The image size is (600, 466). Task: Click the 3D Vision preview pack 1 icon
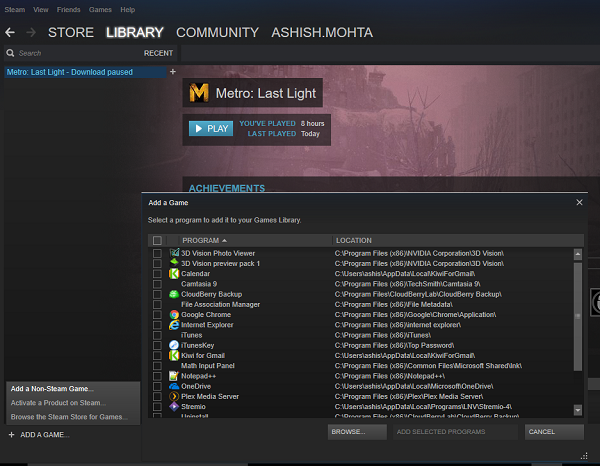[x=174, y=263]
